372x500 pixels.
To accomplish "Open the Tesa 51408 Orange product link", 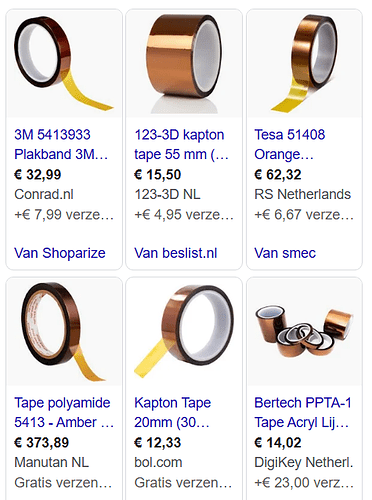I will pos(289,144).
